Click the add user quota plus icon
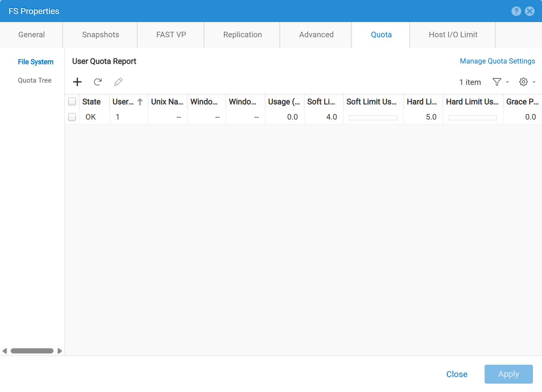Viewport: 542px width, 392px height. 77,82
